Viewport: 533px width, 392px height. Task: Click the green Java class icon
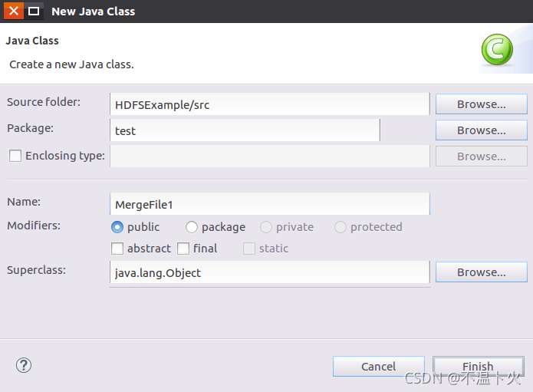497,50
